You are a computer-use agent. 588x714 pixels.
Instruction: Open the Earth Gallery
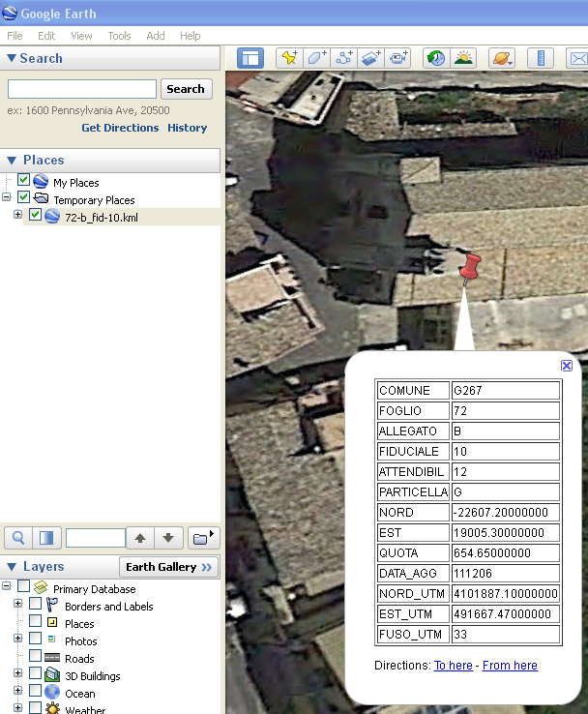(167, 567)
